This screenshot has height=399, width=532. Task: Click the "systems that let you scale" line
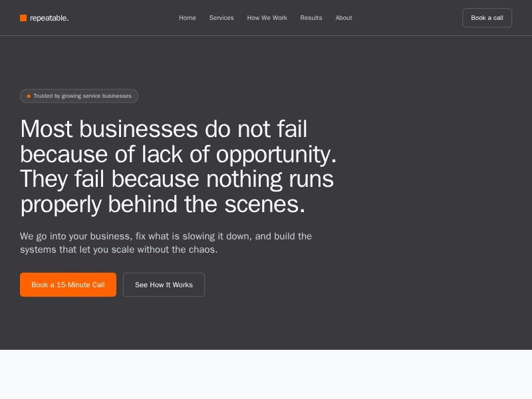point(118,250)
